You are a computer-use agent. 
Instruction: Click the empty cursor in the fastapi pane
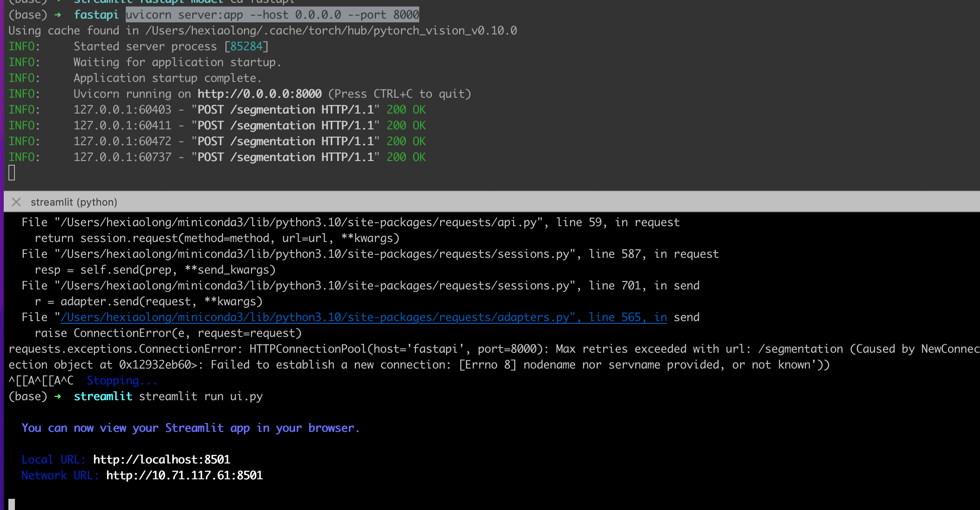[12, 173]
